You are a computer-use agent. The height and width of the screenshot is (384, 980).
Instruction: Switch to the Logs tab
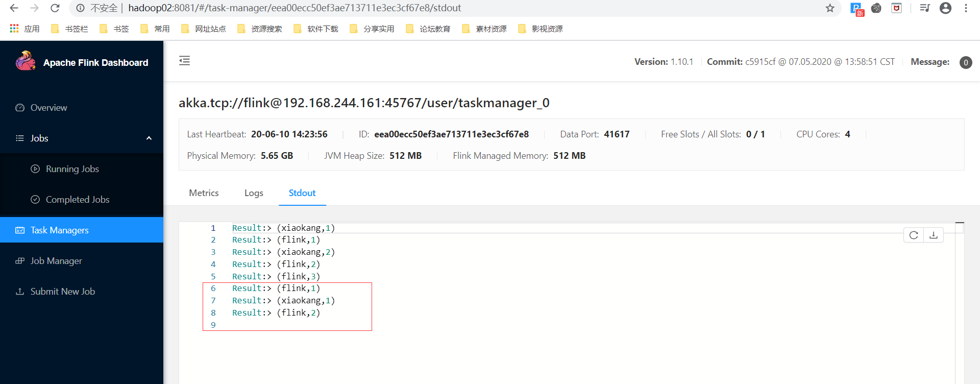point(254,193)
